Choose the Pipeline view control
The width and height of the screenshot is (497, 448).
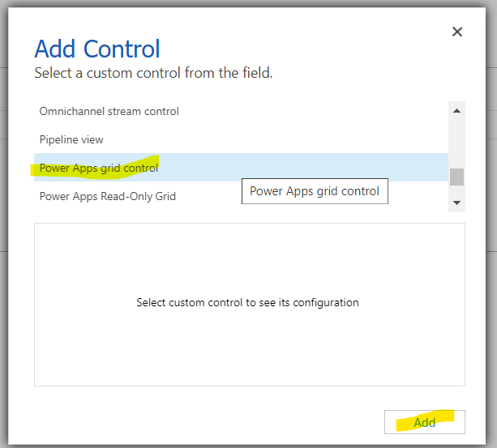pos(71,139)
